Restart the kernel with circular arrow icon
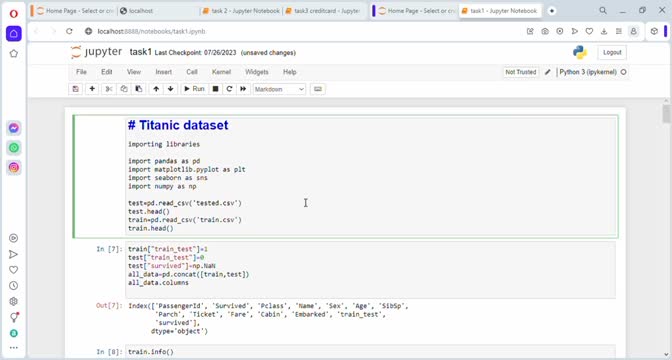672x360 pixels. pos(229,89)
